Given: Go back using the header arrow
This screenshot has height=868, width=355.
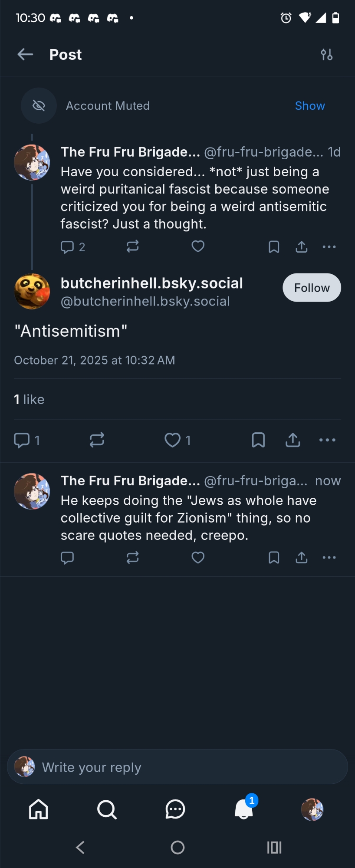Looking at the screenshot, I should (25, 55).
